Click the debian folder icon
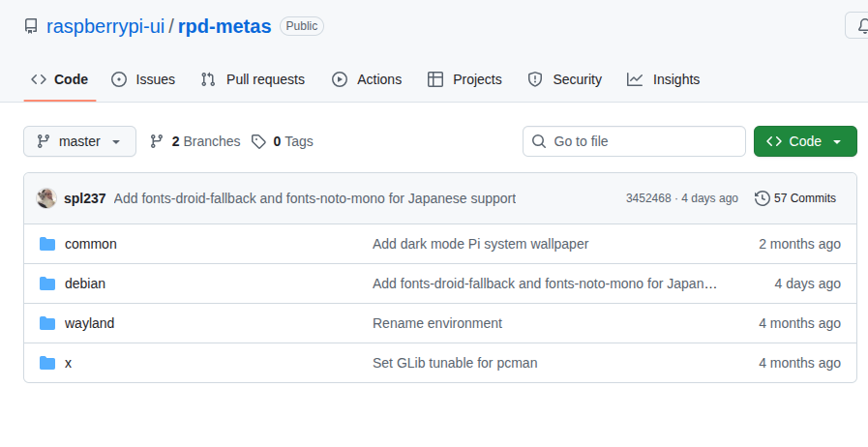The height and width of the screenshot is (447, 868). pos(47,283)
